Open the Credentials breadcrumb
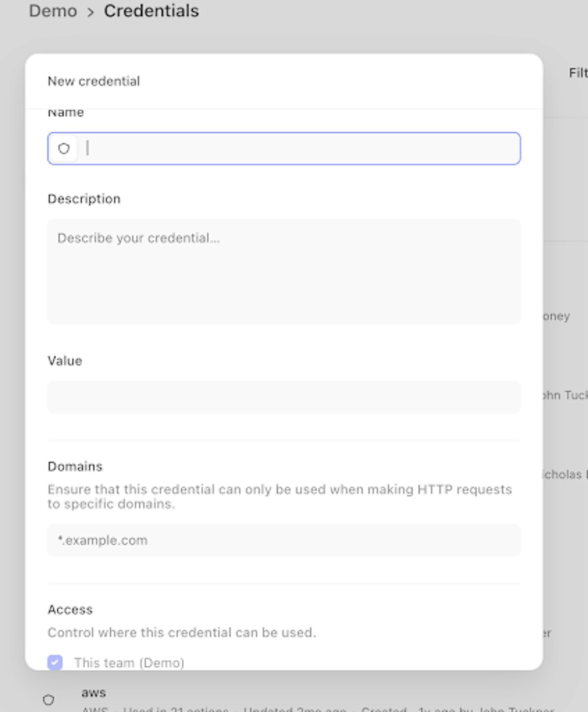 click(x=151, y=11)
